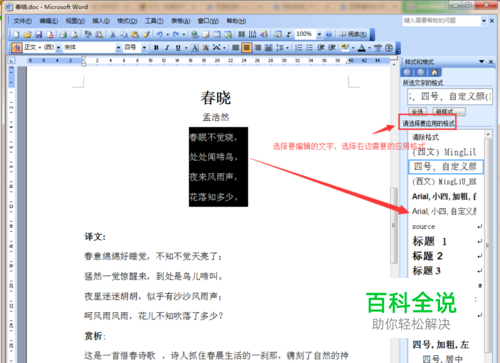Open an existing file with the folder icon
Image resolution: width=500 pixels, height=363 pixels.
(28, 34)
